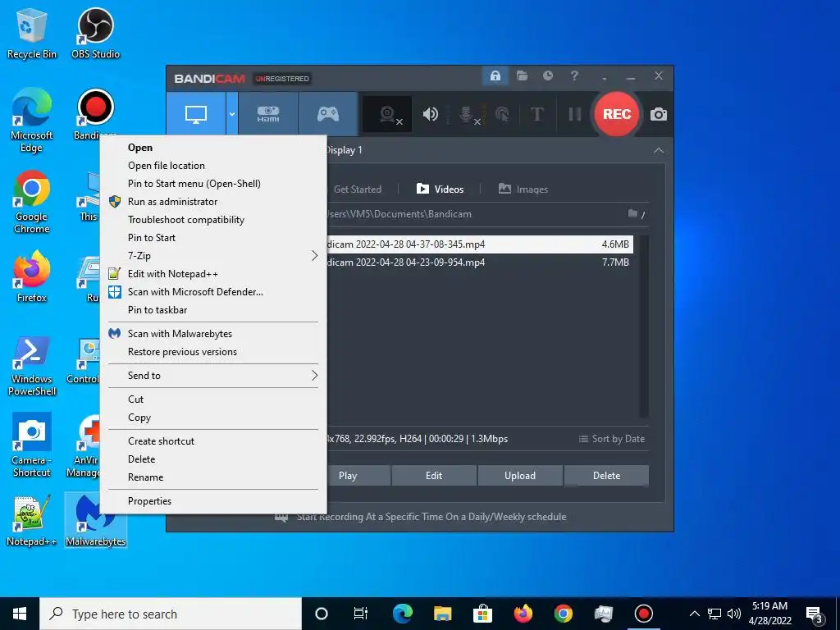
Task: Select Screen Recording mode in Bandicam
Action: (x=196, y=114)
